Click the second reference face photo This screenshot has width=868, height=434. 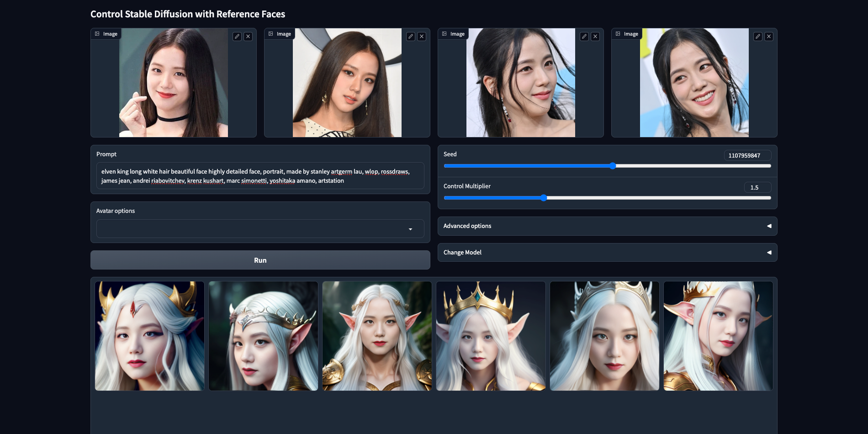pyautogui.click(x=347, y=83)
